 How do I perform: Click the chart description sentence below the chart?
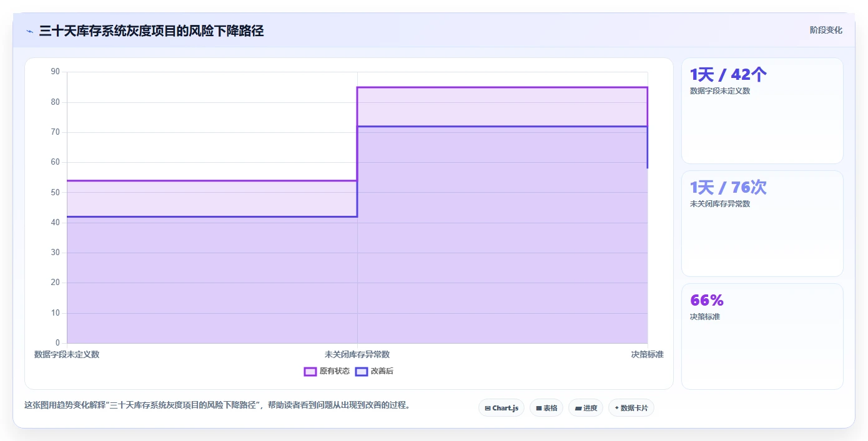pyautogui.click(x=218, y=405)
